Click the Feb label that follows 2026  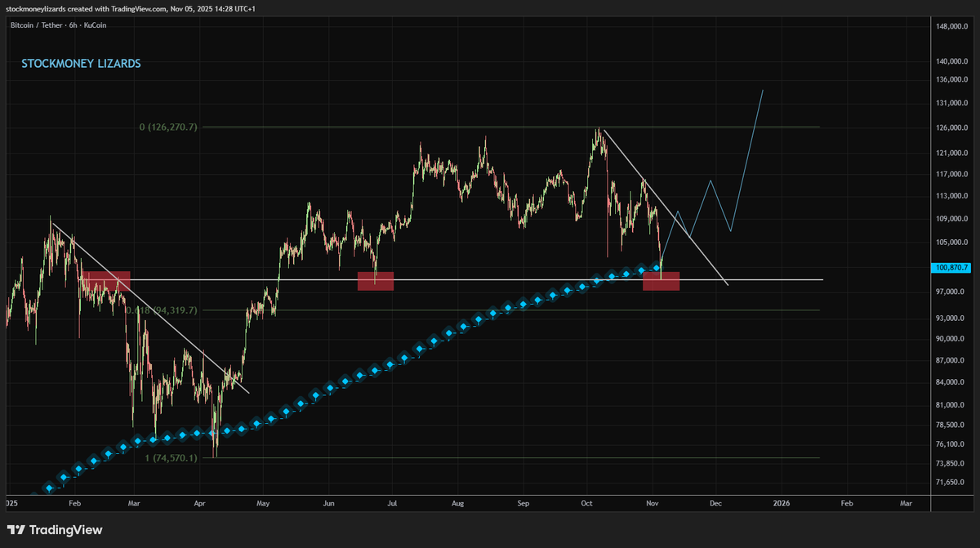tap(847, 504)
